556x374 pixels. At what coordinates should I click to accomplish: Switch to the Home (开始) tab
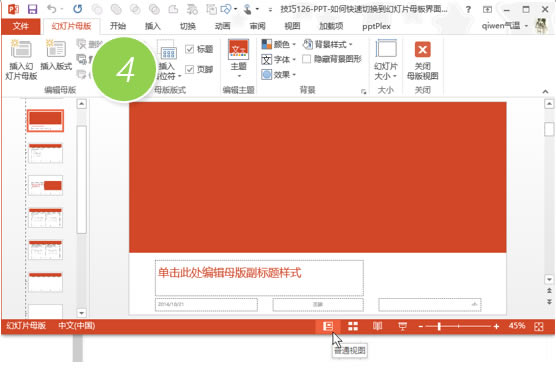pos(118,26)
